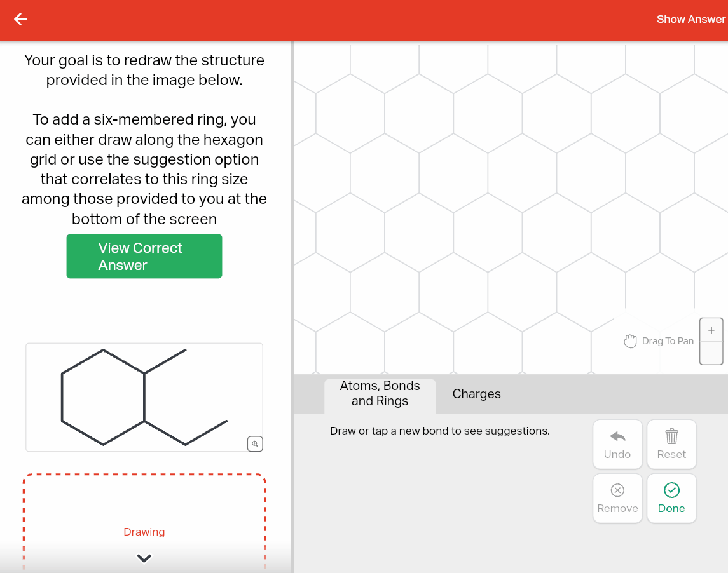
Task: Expand the Drawing section chevron
Action: (x=144, y=558)
